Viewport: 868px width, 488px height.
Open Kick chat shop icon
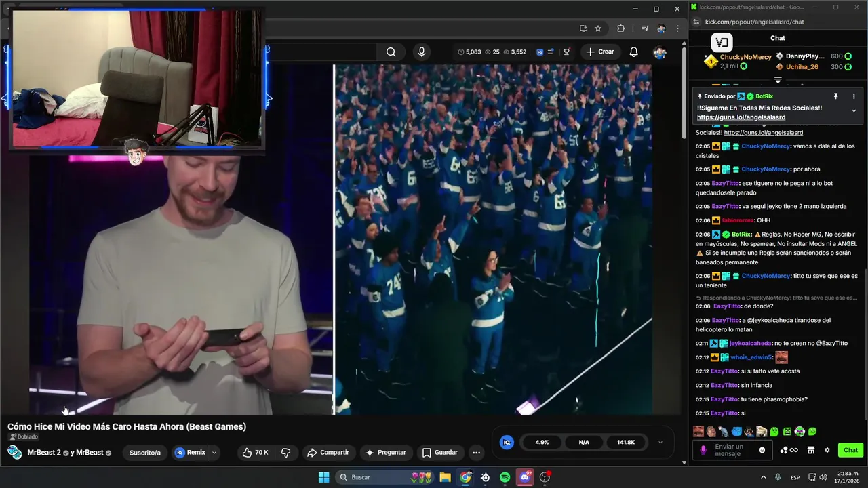810,450
